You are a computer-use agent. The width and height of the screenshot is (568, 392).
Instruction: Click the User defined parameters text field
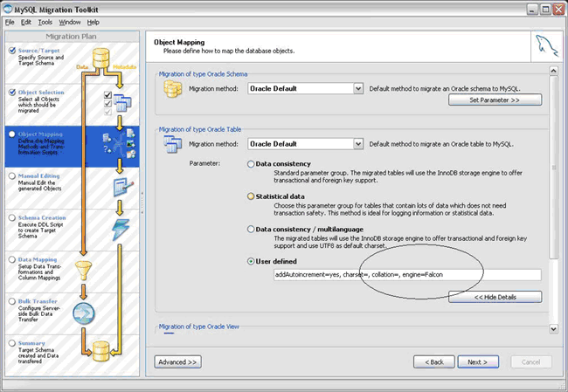tap(407, 275)
